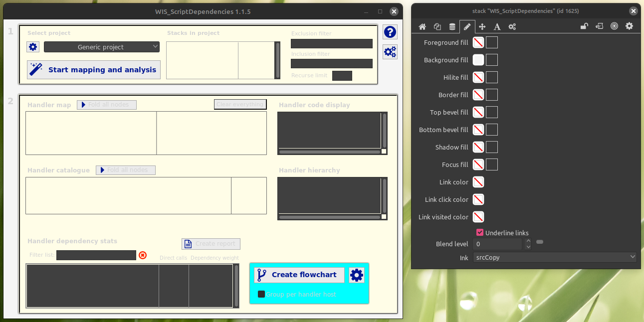
Task: Open the inspector settings gear icon
Action: [x=629, y=26]
